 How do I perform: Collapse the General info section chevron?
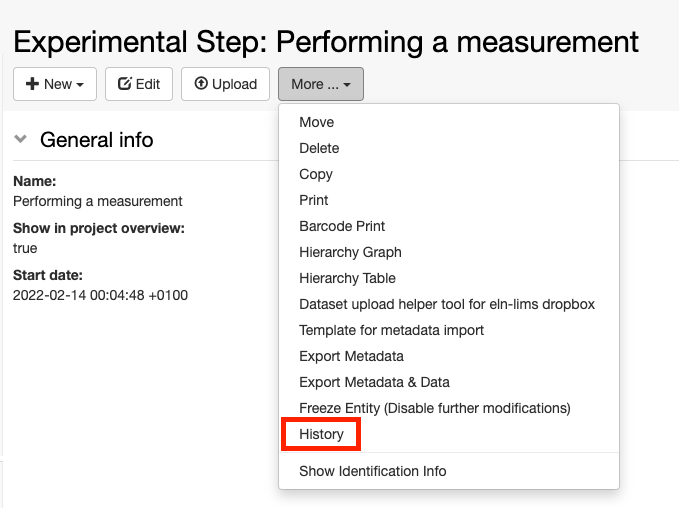[x=20, y=139]
